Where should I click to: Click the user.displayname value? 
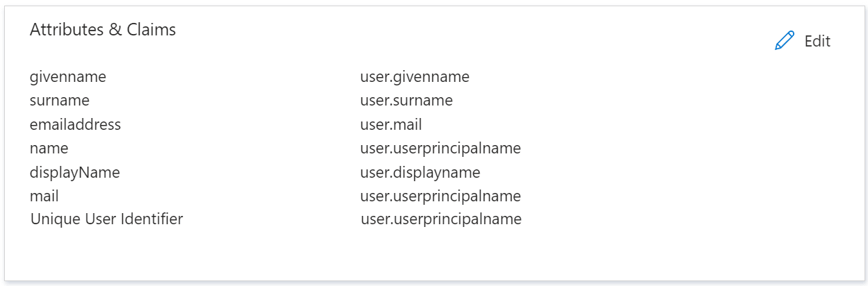(420, 172)
